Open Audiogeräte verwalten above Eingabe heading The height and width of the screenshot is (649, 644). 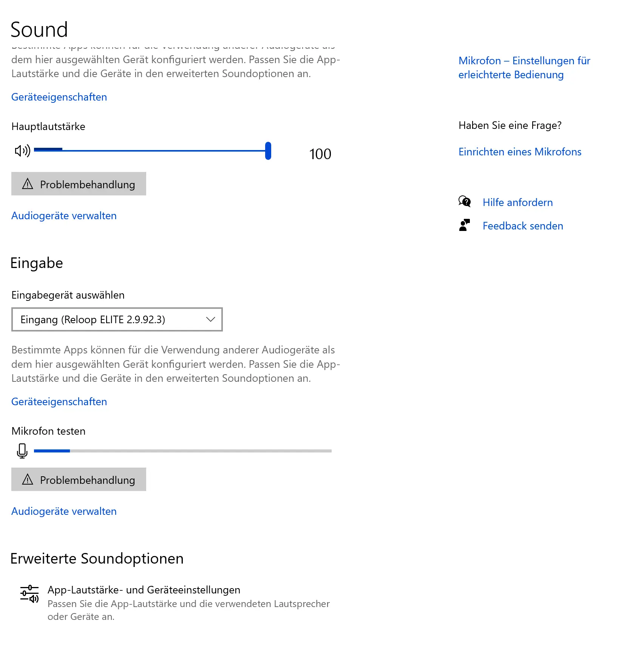[x=64, y=216]
